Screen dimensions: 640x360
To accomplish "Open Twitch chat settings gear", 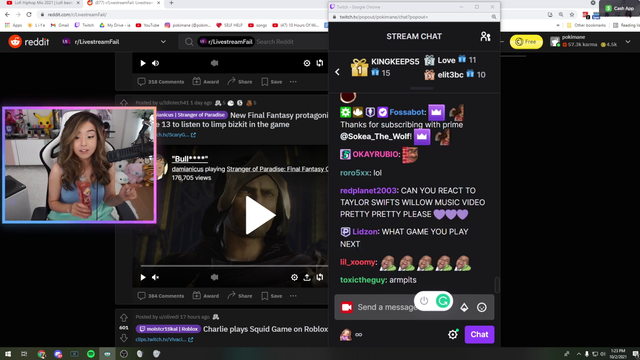I will pos(453,335).
